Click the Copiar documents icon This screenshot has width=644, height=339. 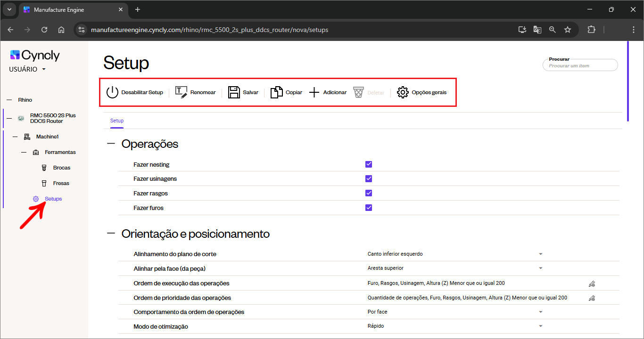(x=277, y=92)
